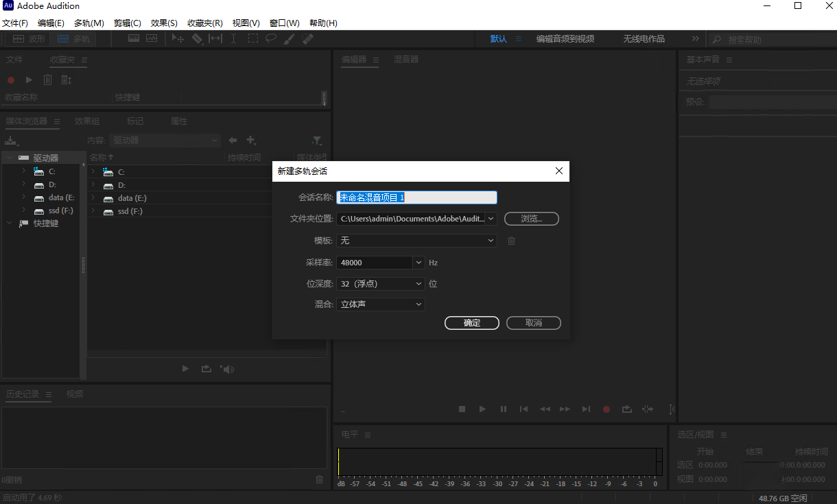Click back arrow in media browser
Screen dimensions: 837x504
[233, 141]
